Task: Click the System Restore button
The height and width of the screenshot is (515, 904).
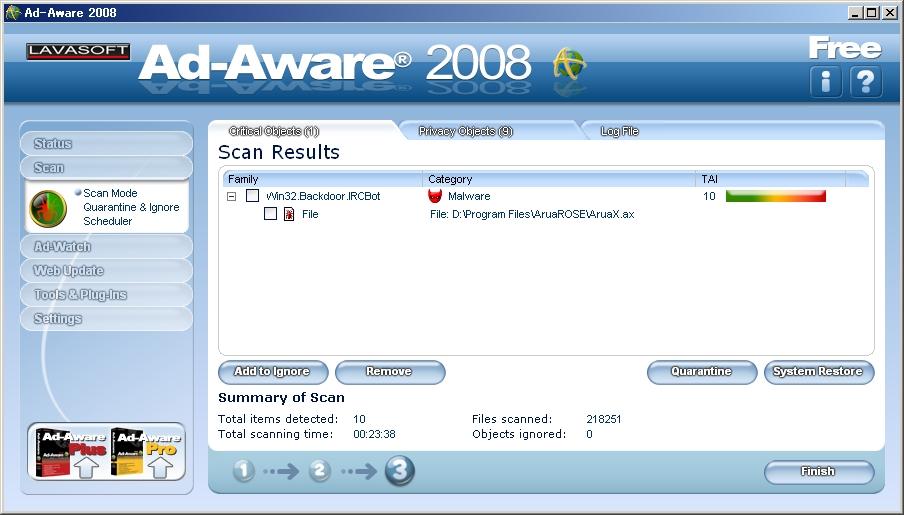Action: coord(819,372)
